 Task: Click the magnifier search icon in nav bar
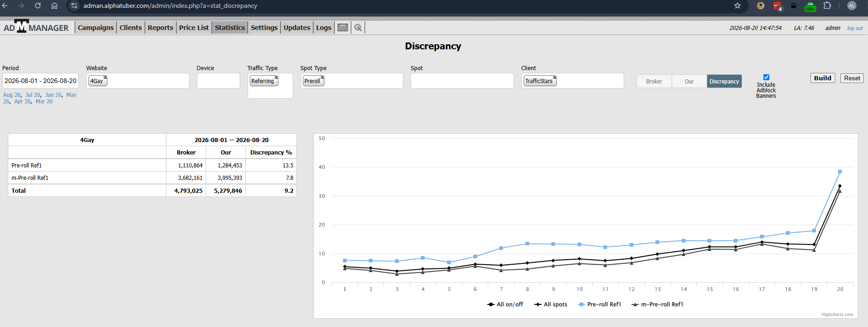[358, 28]
